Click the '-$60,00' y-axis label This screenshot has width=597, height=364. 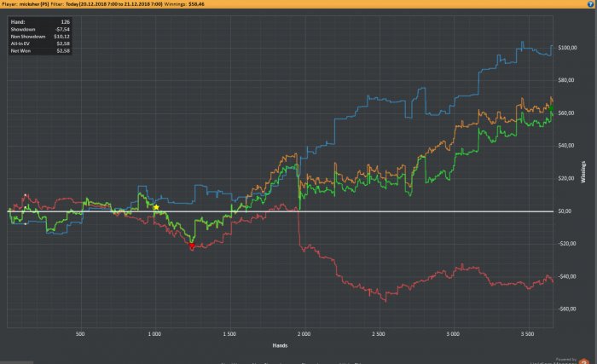567,309
